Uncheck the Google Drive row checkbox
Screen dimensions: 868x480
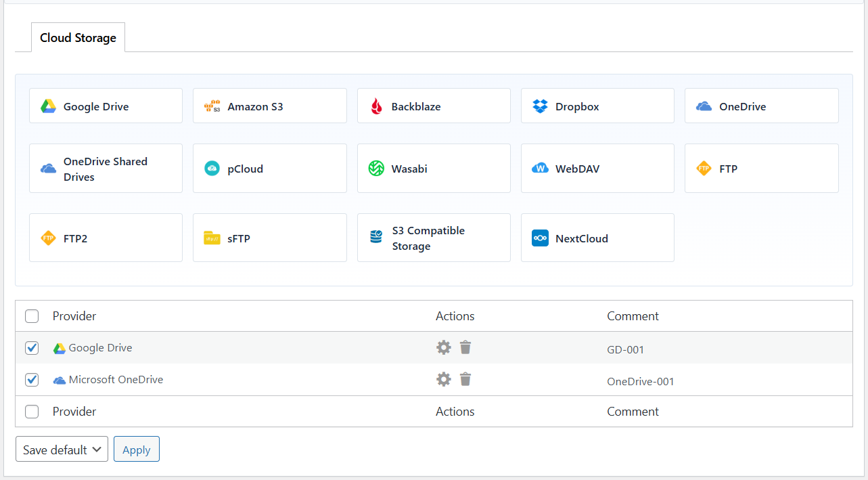[x=32, y=348]
